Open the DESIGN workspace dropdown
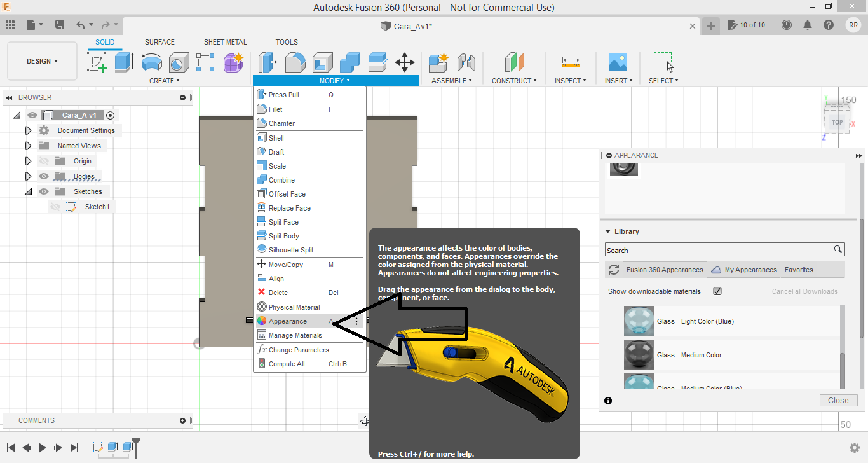Image resolution: width=868 pixels, height=463 pixels. 43,61
